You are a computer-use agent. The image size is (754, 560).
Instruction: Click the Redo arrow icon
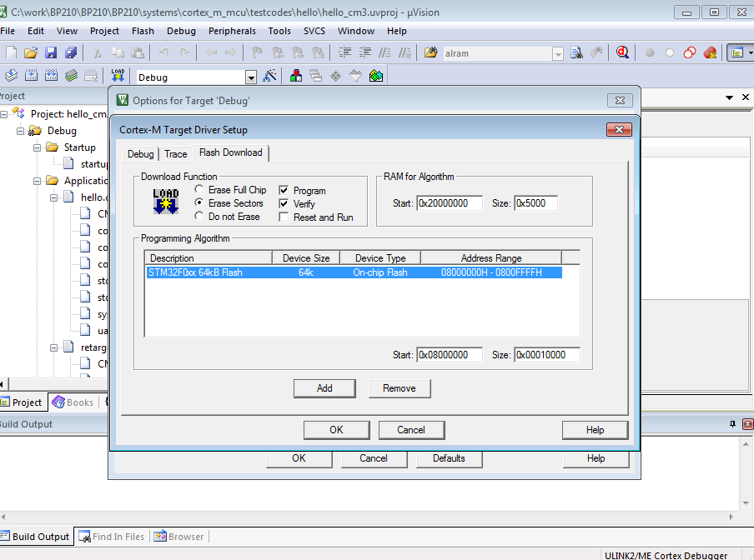point(184,52)
